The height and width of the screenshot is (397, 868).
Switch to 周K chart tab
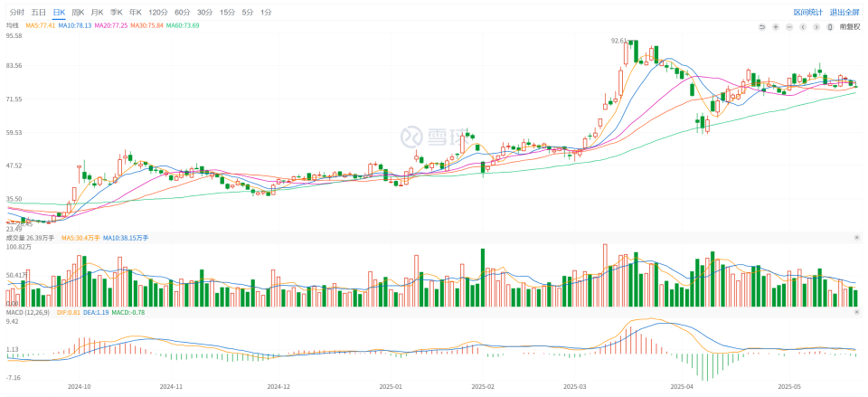78,12
